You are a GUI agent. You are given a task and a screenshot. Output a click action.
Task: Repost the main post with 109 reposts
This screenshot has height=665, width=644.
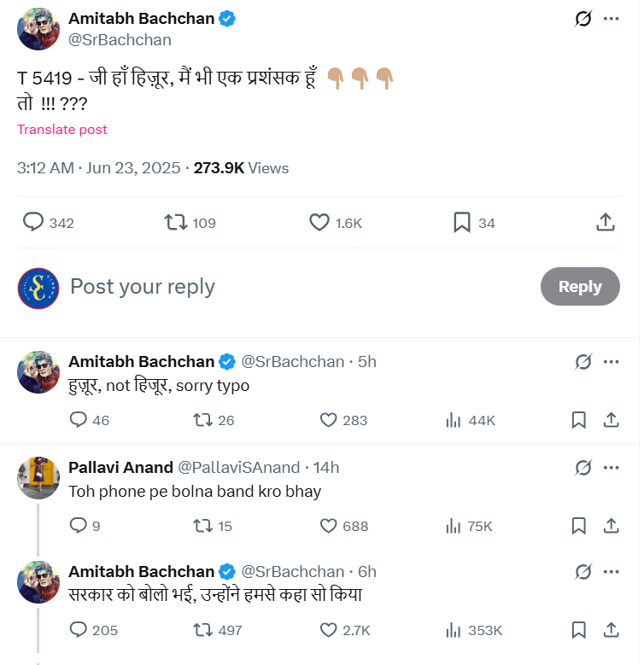175,223
